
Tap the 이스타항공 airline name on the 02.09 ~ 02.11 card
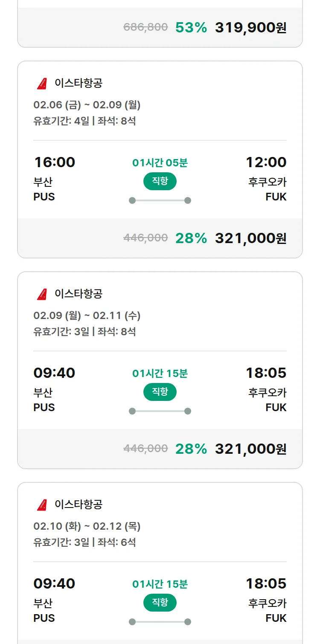[x=79, y=294]
